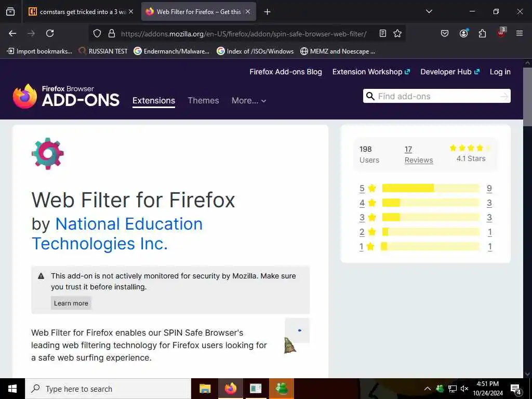Viewport: 532px width, 399px height.
Task: Click the Firefox taskbar icon
Action: 230,389
